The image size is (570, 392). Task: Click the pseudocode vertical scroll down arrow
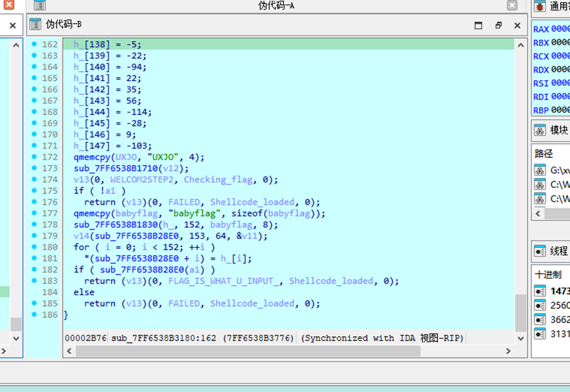(x=520, y=338)
